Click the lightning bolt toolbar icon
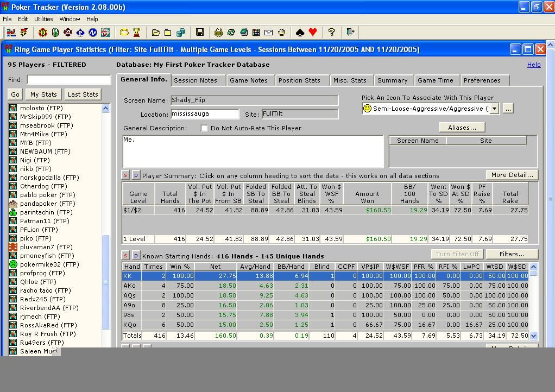 [24, 33]
